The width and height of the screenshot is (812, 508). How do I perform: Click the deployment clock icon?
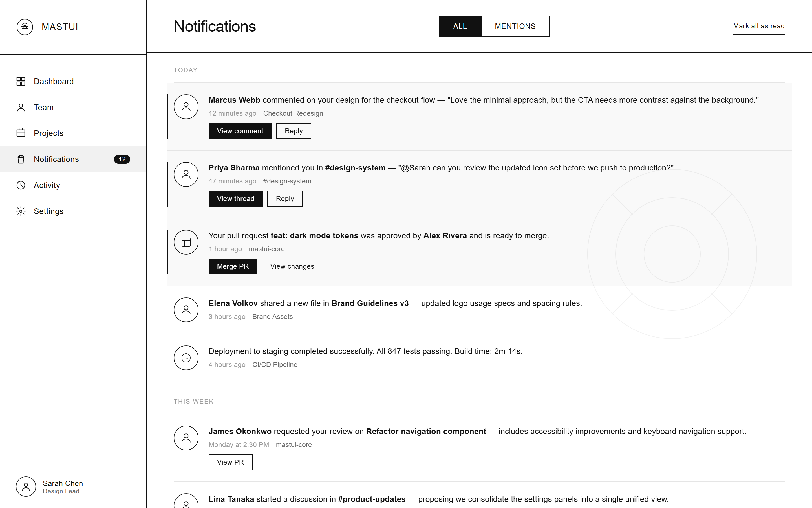point(186,358)
